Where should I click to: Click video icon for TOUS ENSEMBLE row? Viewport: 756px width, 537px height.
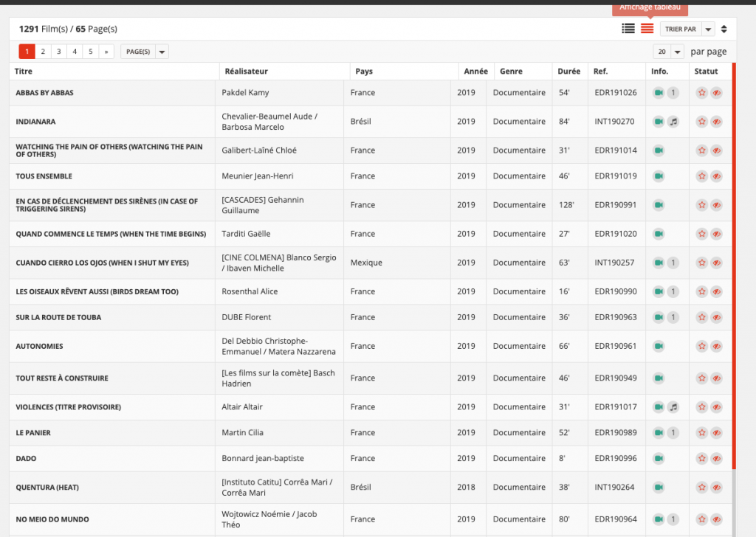coord(659,176)
